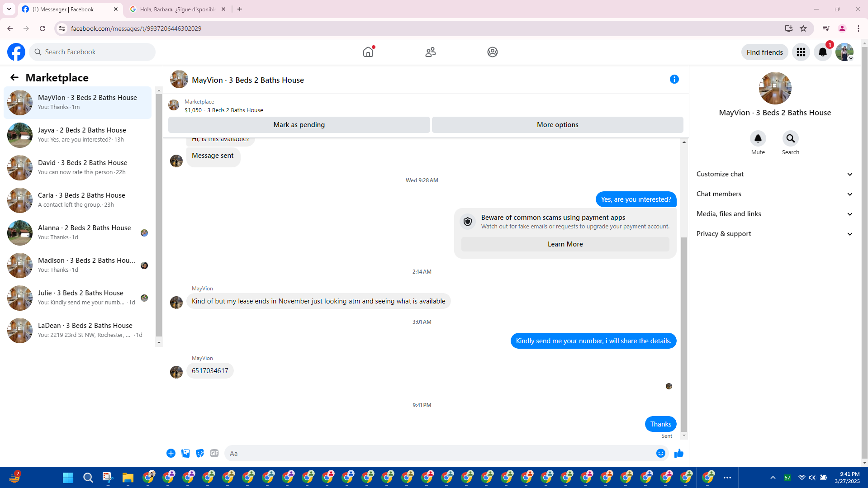Click the More options button
The width and height of the screenshot is (868, 488).
click(558, 125)
